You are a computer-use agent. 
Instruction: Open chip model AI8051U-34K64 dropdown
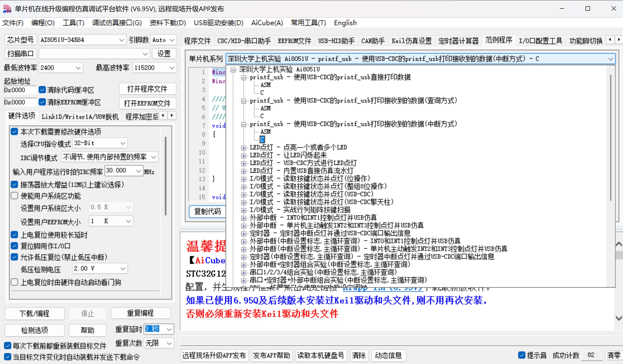(82, 40)
